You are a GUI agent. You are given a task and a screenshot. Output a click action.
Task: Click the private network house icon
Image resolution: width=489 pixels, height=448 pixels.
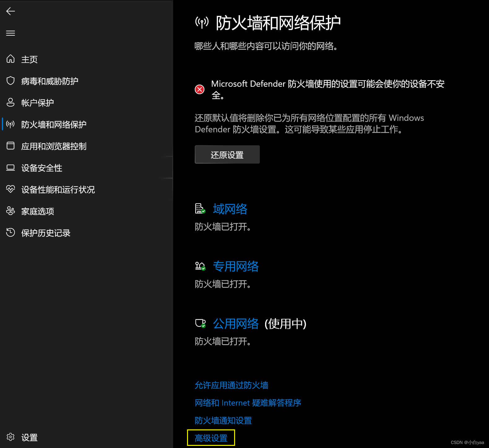(x=200, y=266)
